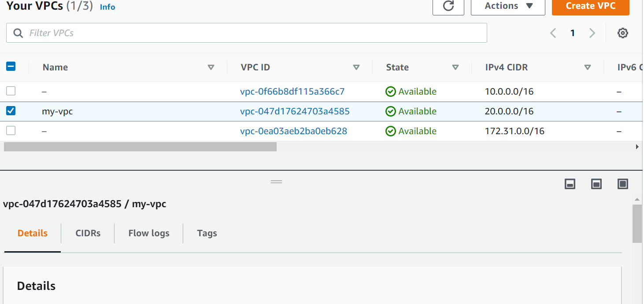Refresh the VPC list
This screenshot has width=644, height=304.
pyautogui.click(x=448, y=6)
